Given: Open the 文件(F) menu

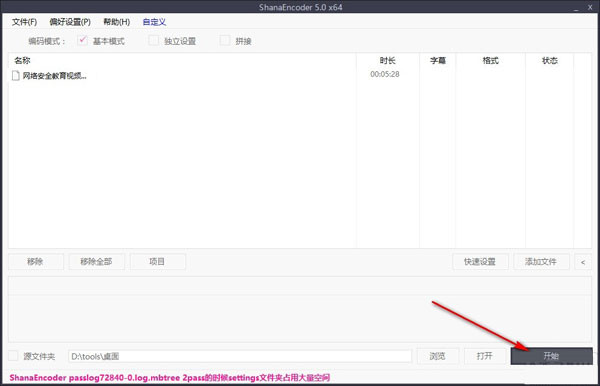Looking at the screenshot, I should [x=24, y=22].
